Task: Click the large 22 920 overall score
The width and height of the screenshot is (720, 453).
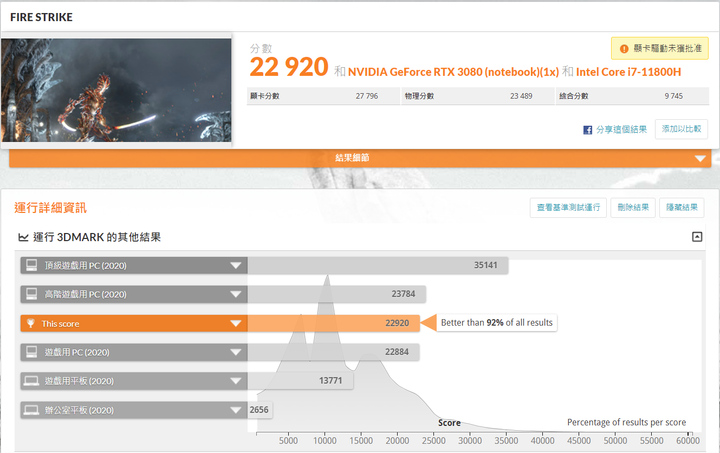Action: (289, 67)
